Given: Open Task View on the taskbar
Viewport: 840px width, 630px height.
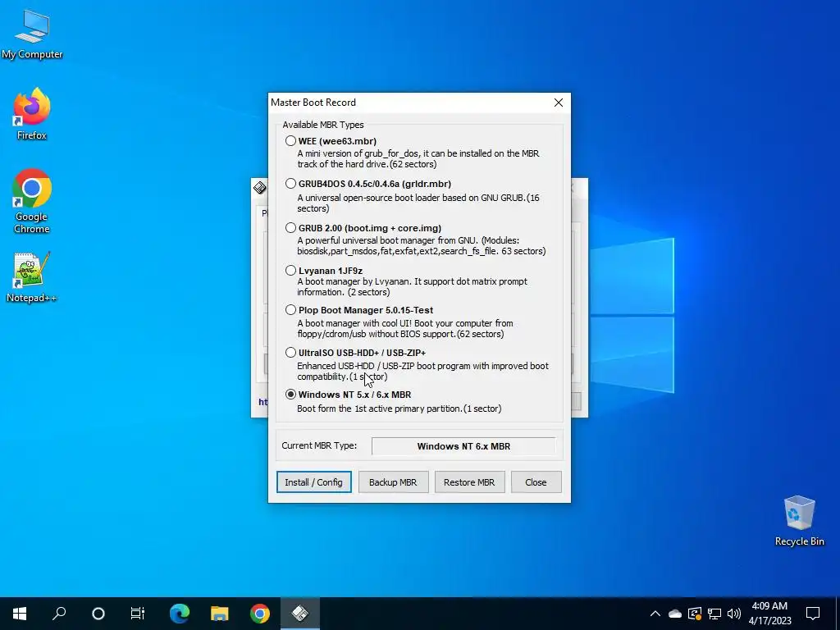Looking at the screenshot, I should [138, 614].
